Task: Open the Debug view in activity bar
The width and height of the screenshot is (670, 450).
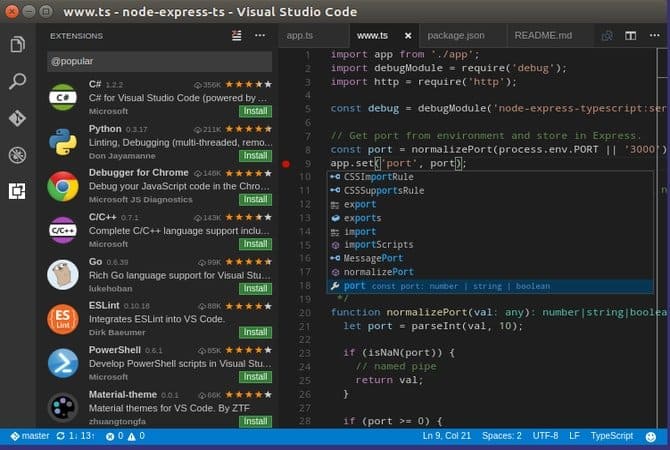Action: coord(18,155)
